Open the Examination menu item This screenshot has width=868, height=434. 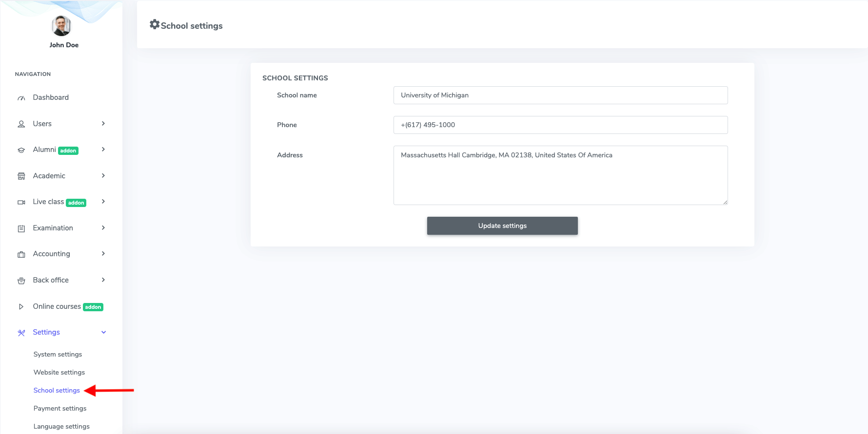tap(53, 228)
